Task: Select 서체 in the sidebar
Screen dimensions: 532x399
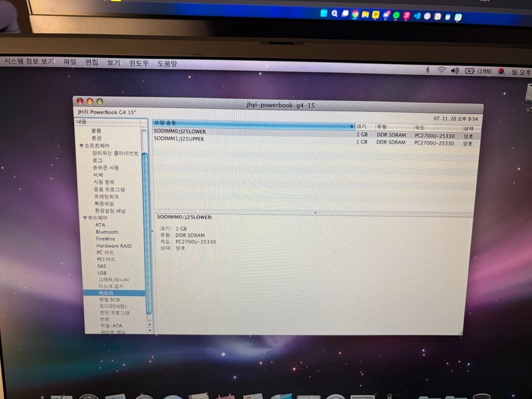Action: (x=98, y=174)
